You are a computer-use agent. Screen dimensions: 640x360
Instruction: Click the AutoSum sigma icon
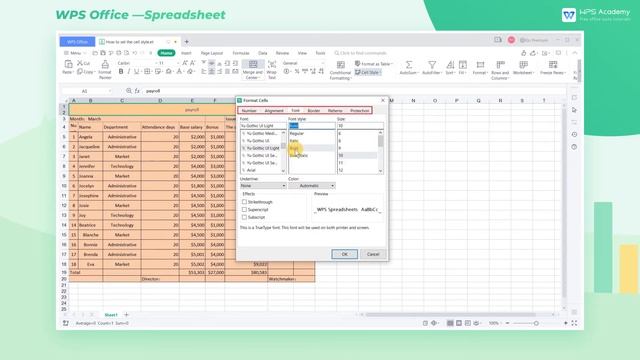pos(408,64)
